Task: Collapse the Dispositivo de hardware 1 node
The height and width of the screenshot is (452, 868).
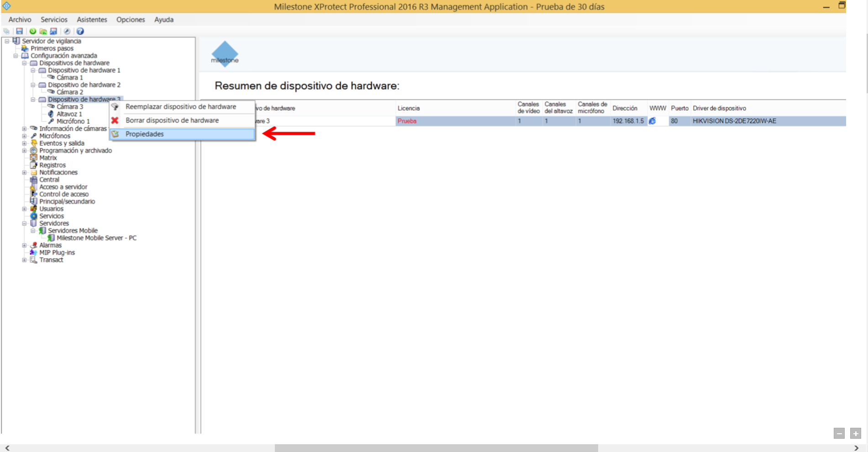Action: click(33, 70)
